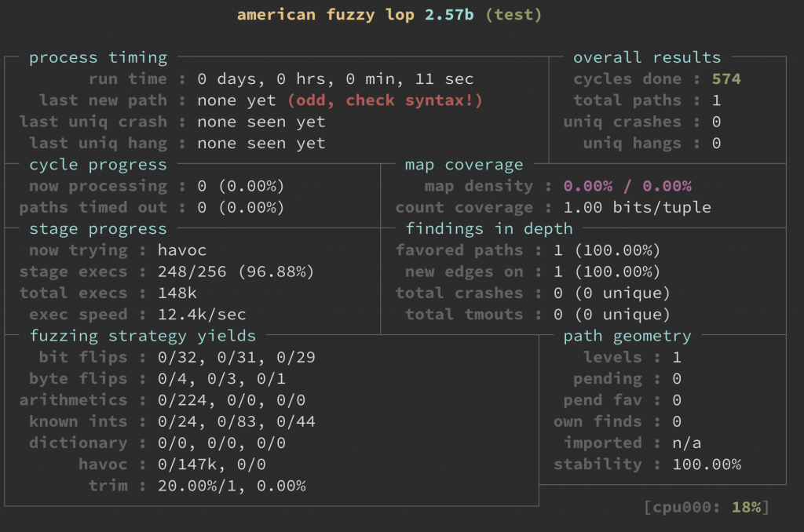Click the imported value 'n/a'
The height and width of the screenshot is (532, 804).
point(686,443)
